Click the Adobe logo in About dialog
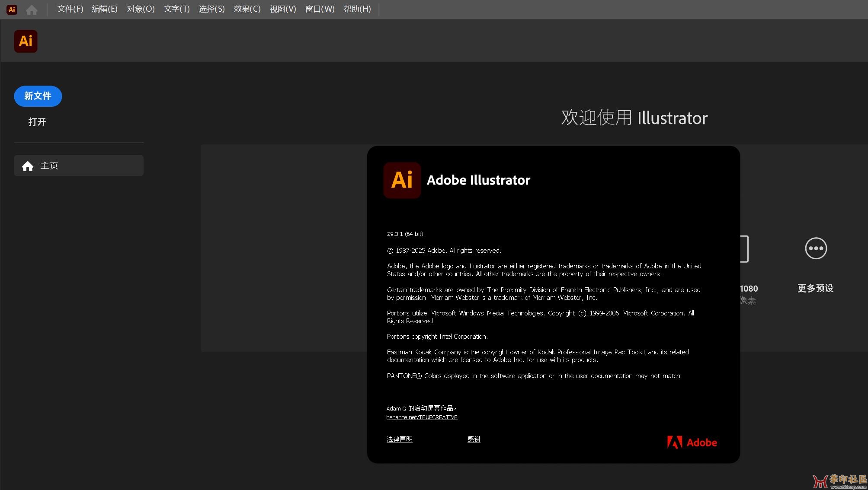This screenshot has height=490, width=868. 692,442
